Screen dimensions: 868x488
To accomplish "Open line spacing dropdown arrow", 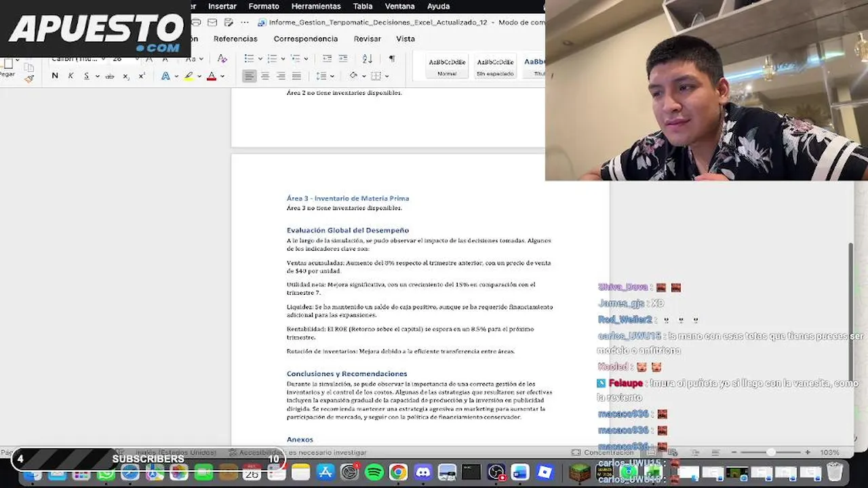I will tap(333, 76).
